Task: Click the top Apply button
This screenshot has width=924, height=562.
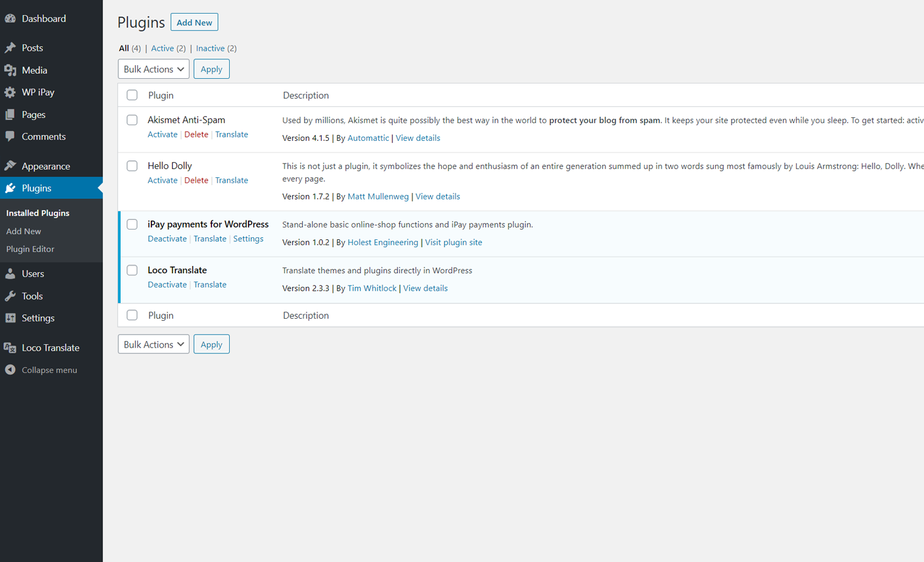Action: coord(211,69)
